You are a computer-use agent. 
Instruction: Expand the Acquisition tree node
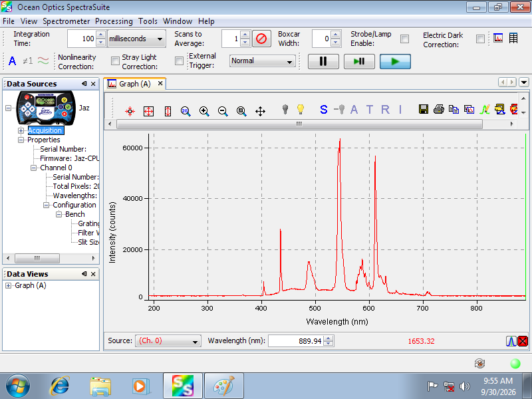pyautogui.click(x=21, y=130)
